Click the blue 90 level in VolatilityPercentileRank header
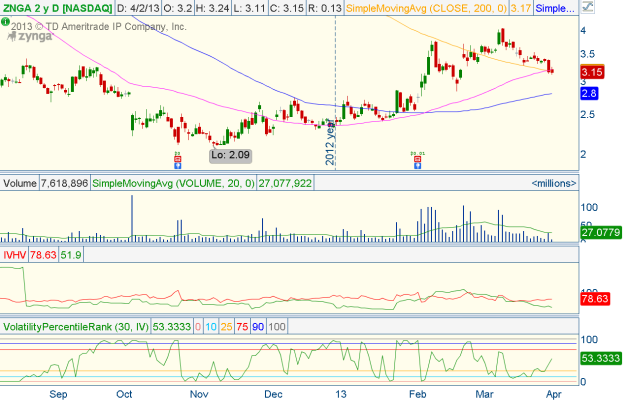Screen dimensions: 625x400 [x=258, y=327]
